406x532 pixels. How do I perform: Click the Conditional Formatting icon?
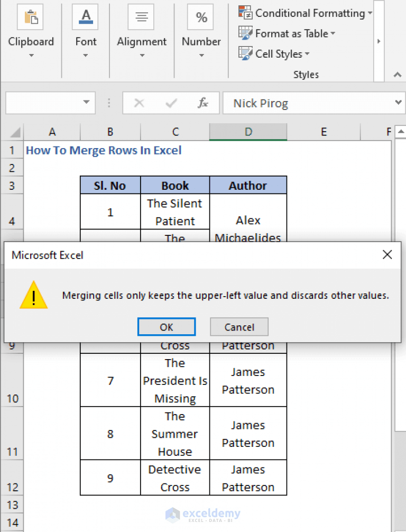pos(245,13)
